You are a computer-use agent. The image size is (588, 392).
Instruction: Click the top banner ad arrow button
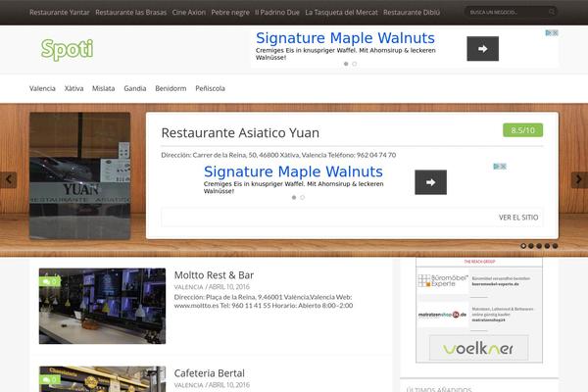pos(482,48)
